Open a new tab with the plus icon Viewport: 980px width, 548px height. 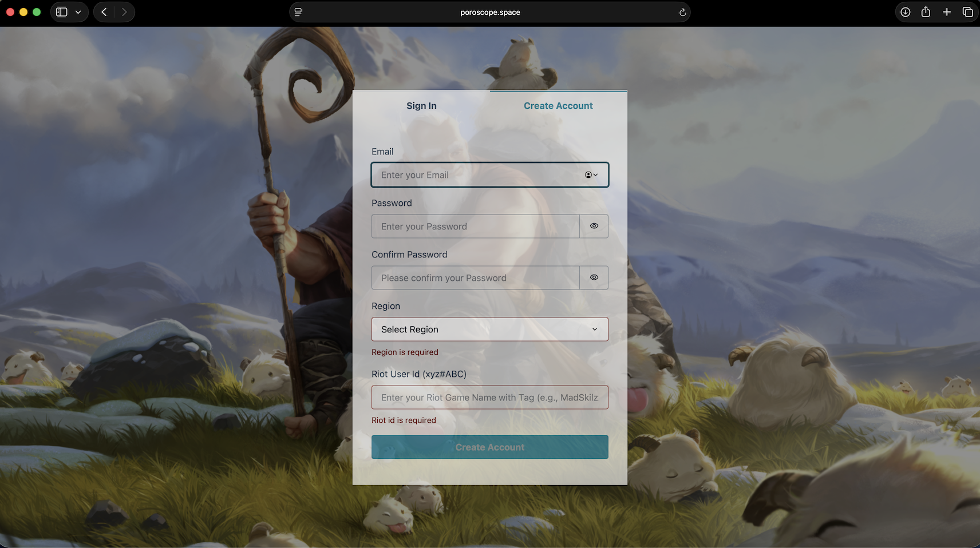(x=947, y=12)
